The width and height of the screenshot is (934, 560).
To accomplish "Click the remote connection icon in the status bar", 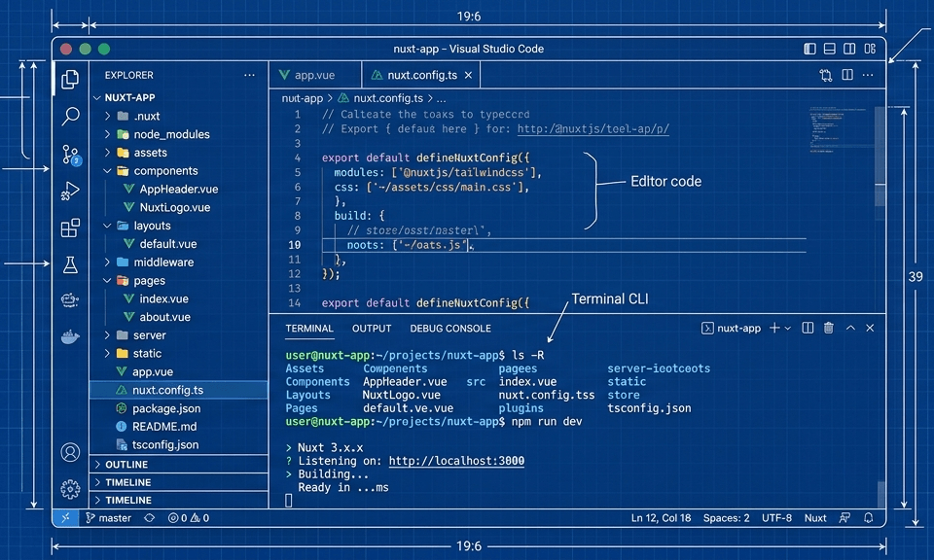I will coord(65,518).
